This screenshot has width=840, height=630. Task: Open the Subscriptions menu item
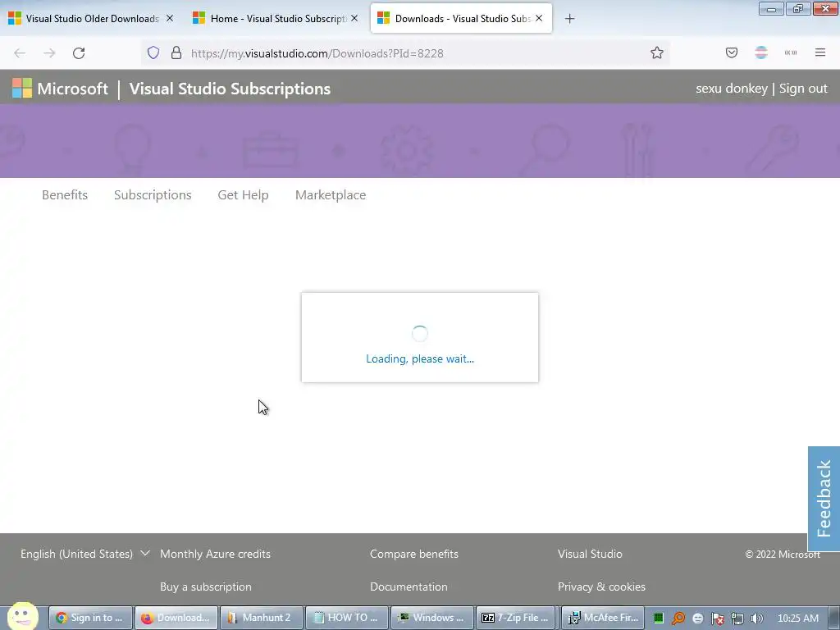click(x=153, y=195)
